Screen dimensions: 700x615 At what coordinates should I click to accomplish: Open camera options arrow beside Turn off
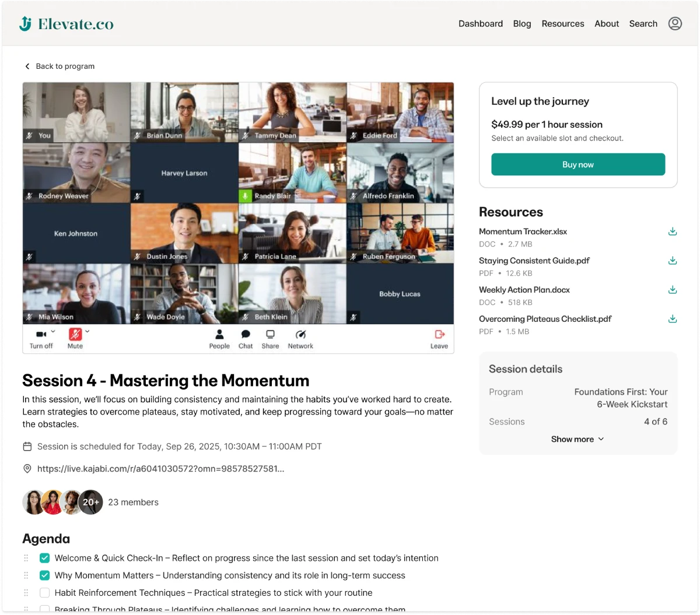pyautogui.click(x=53, y=331)
